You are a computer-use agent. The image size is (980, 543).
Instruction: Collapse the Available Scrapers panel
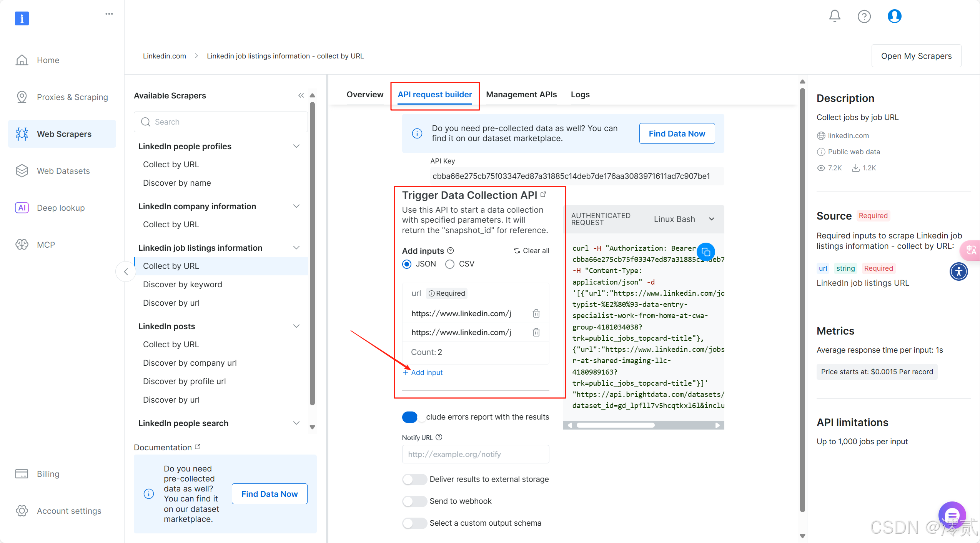(301, 95)
